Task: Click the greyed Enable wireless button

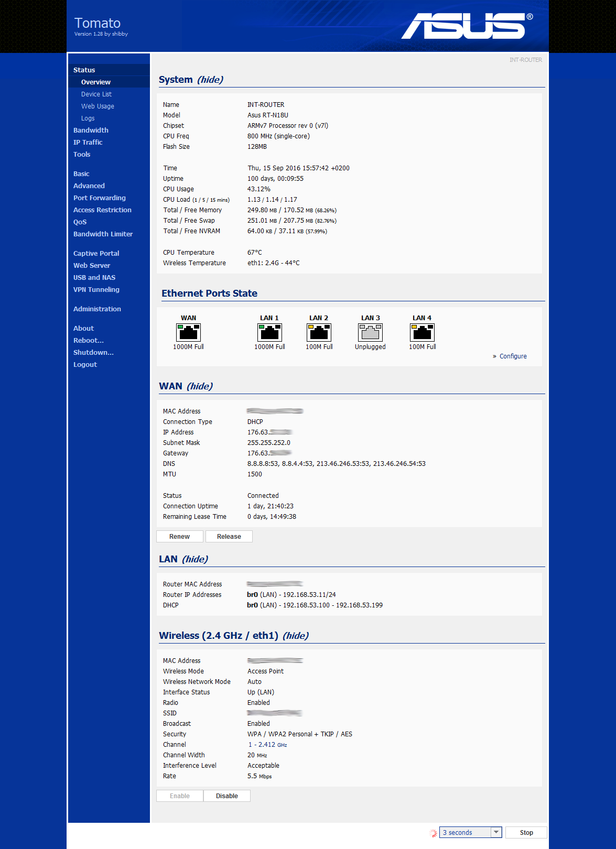Action: [x=180, y=796]
